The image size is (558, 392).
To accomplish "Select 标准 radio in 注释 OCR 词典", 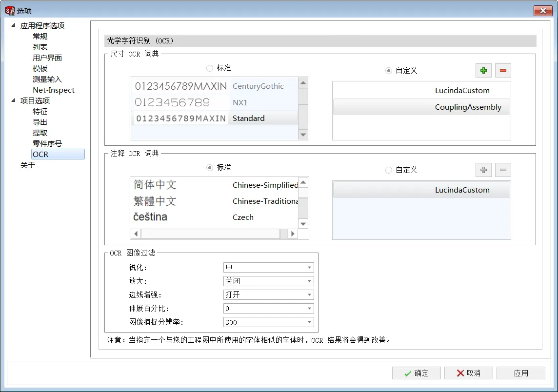I will click(x=210, y=168).
